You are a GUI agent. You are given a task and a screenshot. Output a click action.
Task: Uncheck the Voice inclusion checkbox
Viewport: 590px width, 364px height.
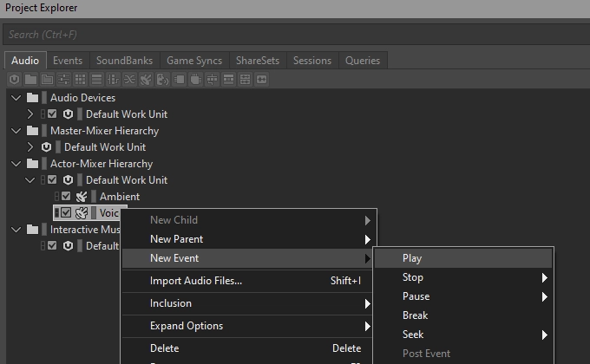[66, 213]
